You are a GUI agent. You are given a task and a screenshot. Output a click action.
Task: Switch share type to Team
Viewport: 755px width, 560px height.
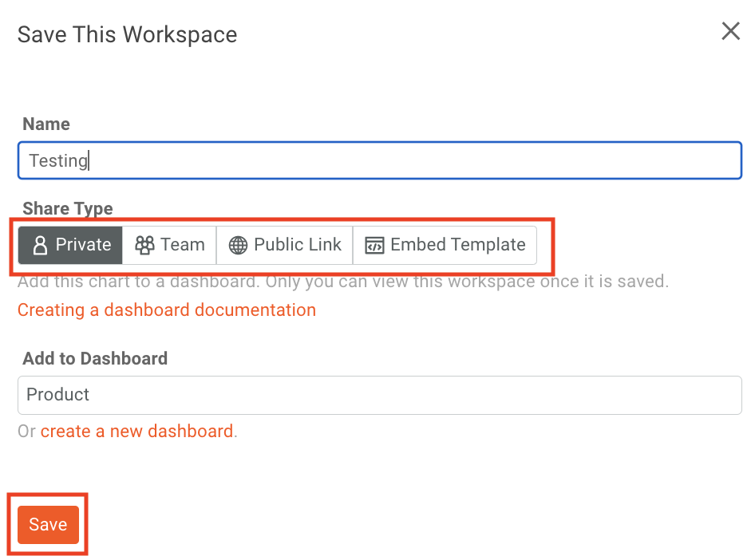(169, 245)
